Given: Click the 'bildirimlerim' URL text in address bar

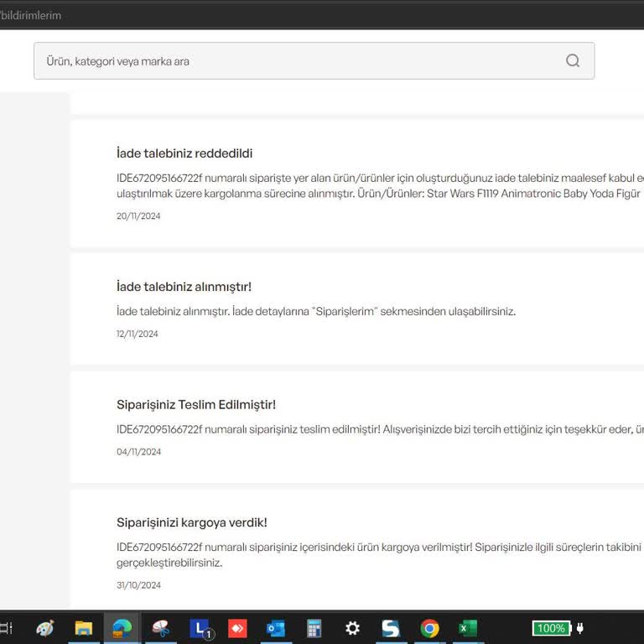Looking at the screenshot, I should coord(31,16).
